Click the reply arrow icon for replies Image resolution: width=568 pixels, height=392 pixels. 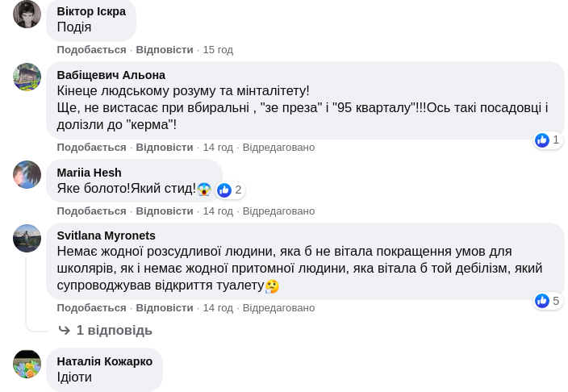pyautogui.click(x=65, y=330)
